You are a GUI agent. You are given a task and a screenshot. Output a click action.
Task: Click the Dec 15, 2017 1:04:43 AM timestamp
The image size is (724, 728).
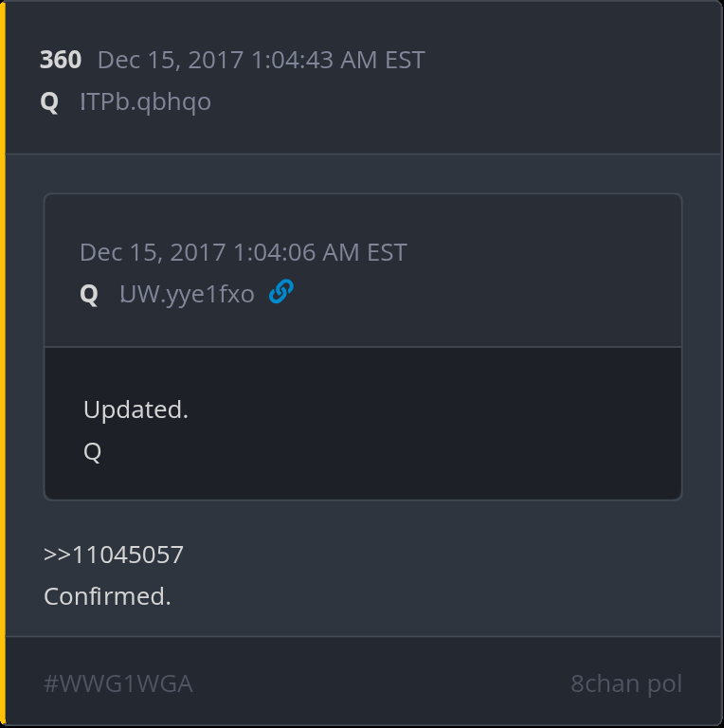tap(261, 60)
